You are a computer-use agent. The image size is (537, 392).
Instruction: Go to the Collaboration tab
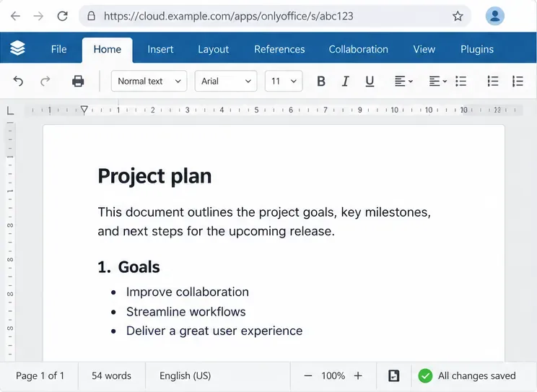(x=359, y=49)
